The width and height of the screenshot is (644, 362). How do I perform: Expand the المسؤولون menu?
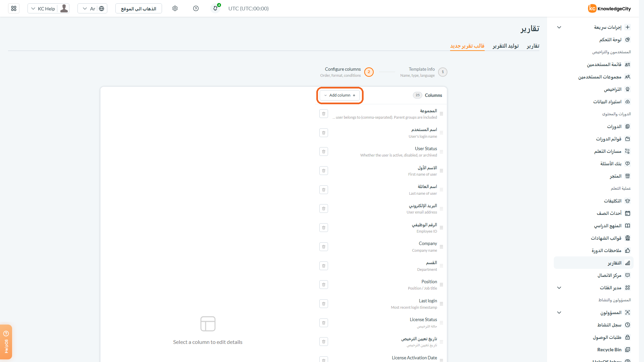tap(559, 312)
